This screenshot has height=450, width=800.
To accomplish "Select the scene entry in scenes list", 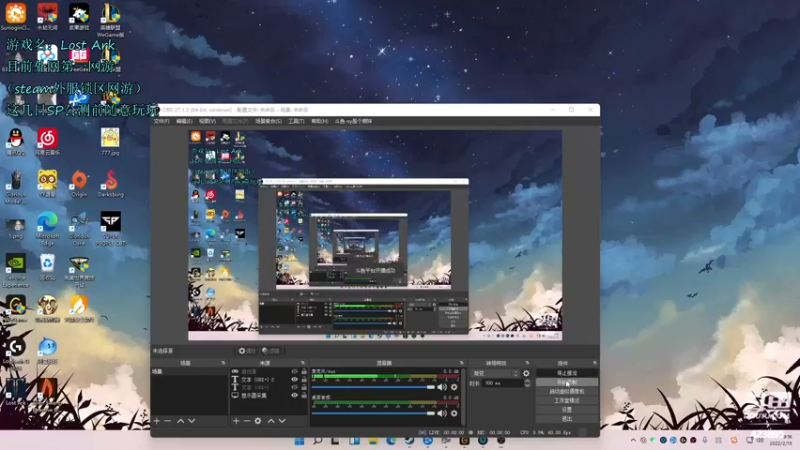I will coord(189,371).
